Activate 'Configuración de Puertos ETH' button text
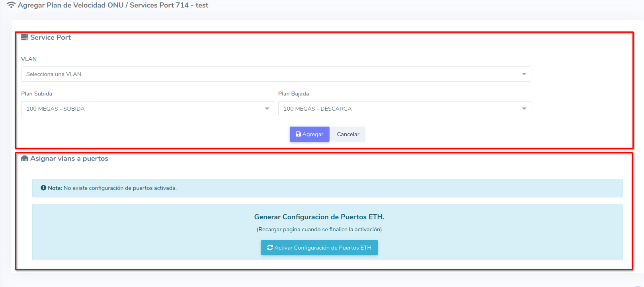The height and width of the screenshot is (287, 644). point(323,248)
